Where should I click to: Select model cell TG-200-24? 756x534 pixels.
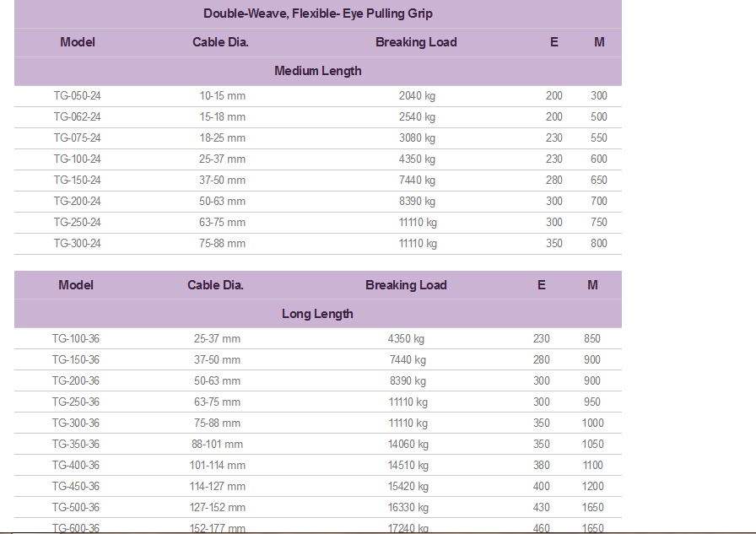[77, 202]
